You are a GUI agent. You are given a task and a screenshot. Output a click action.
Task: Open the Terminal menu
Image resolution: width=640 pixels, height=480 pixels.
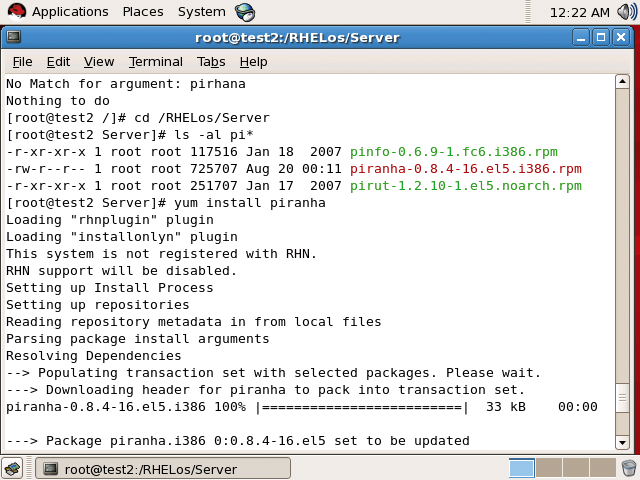(155, 61)
